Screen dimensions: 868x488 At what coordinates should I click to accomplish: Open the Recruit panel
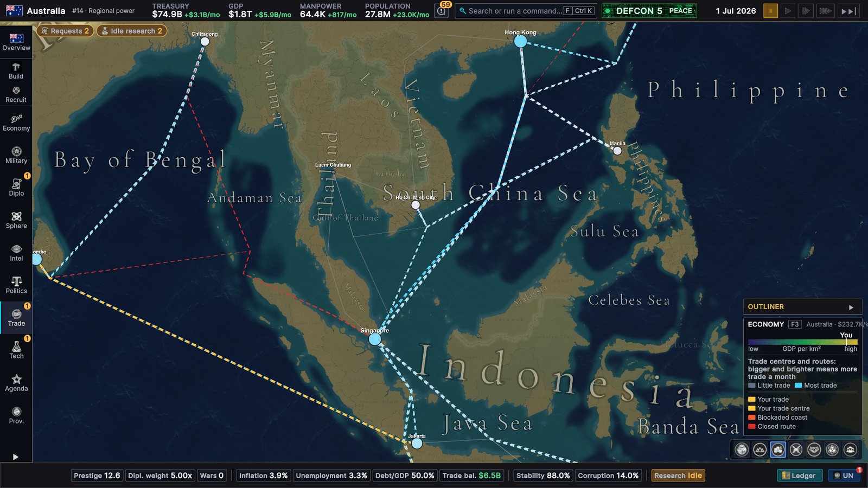tap(16, 94)
